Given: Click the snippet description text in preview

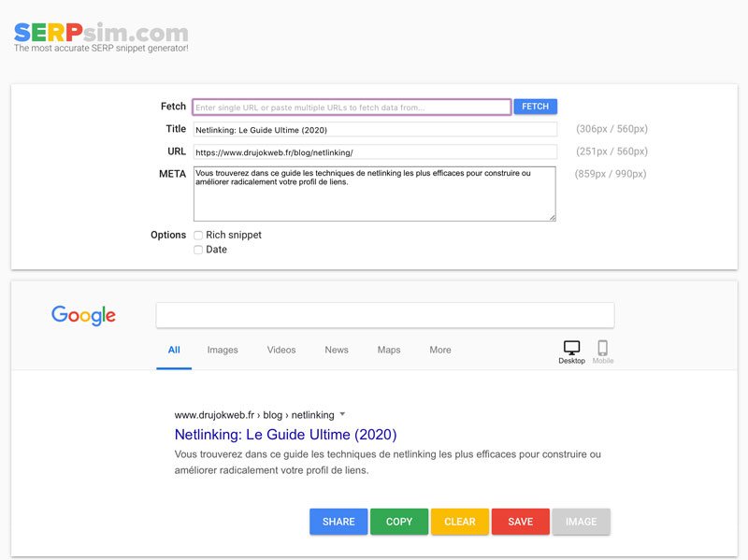Looking at the screenshot, I should pyautogui.click(x=388, y=462).
